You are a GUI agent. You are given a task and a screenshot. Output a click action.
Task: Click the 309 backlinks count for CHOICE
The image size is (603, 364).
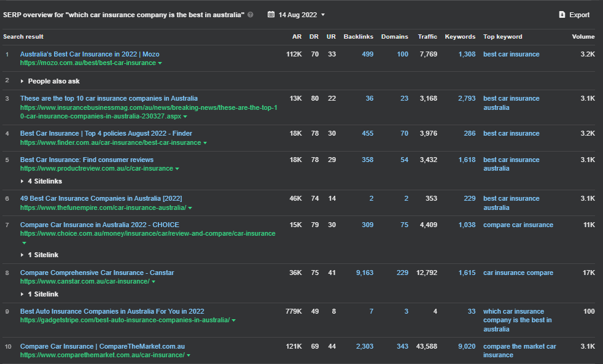coord(368,225)
